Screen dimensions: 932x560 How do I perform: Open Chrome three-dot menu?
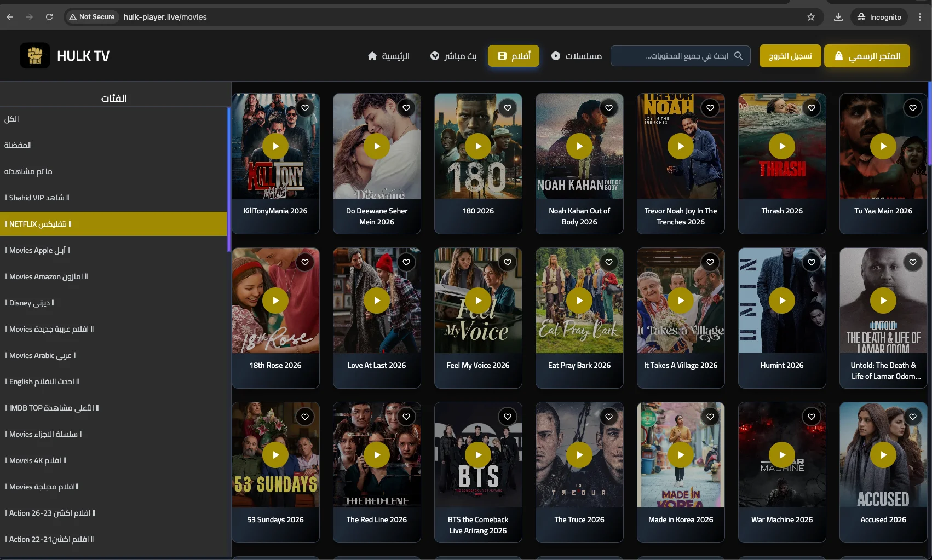[x=920, y=17]
